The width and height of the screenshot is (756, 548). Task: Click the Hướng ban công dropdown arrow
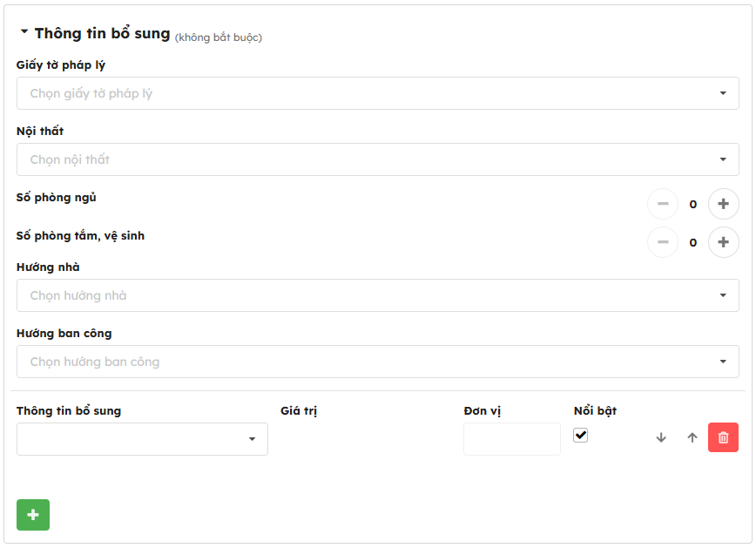click(x=723, y=362)
